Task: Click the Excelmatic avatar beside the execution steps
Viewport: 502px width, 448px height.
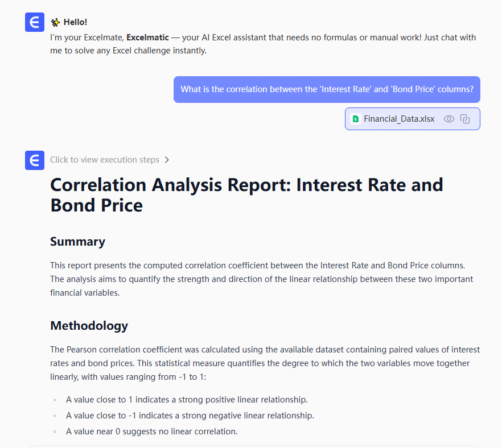Action: [x=35, y=160]
